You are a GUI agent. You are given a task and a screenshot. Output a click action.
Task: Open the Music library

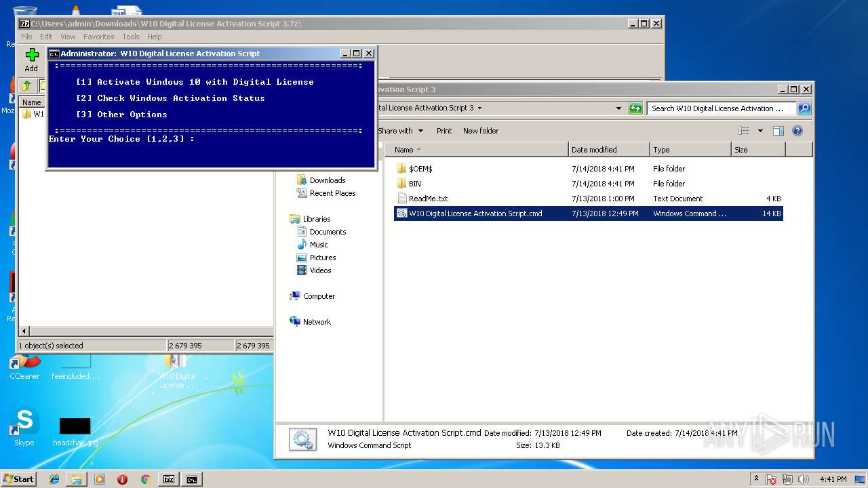319,245
